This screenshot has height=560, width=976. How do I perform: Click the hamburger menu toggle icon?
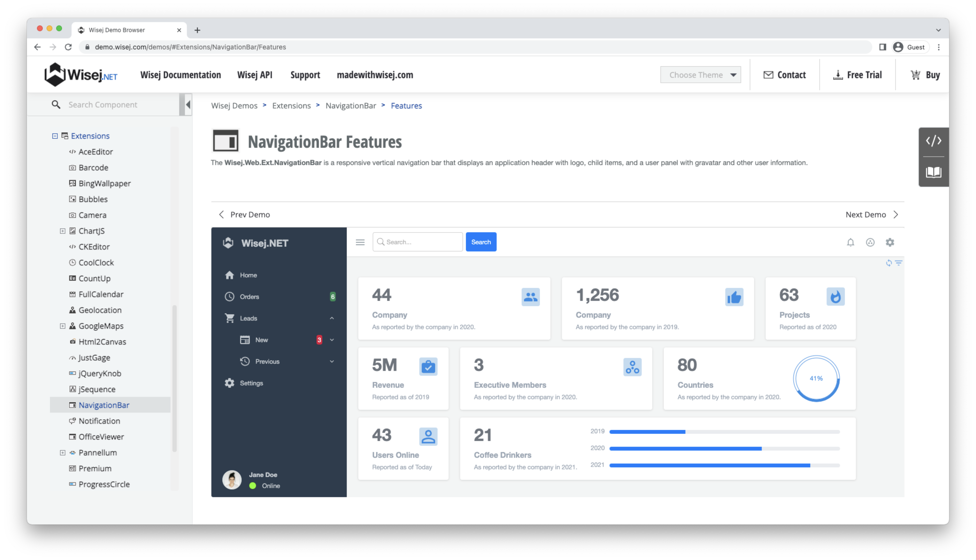[360, 242]
